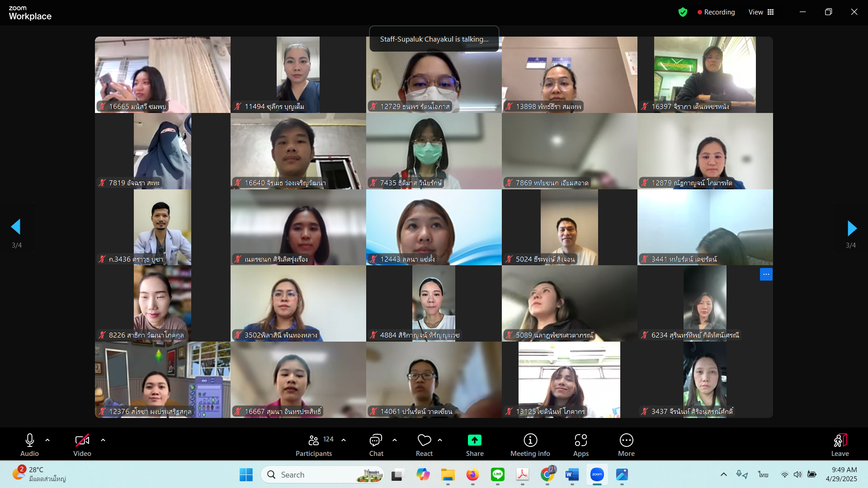The image size is (868, 488).
Task: Open the More options menu
Action: click(x=626, y=441)
